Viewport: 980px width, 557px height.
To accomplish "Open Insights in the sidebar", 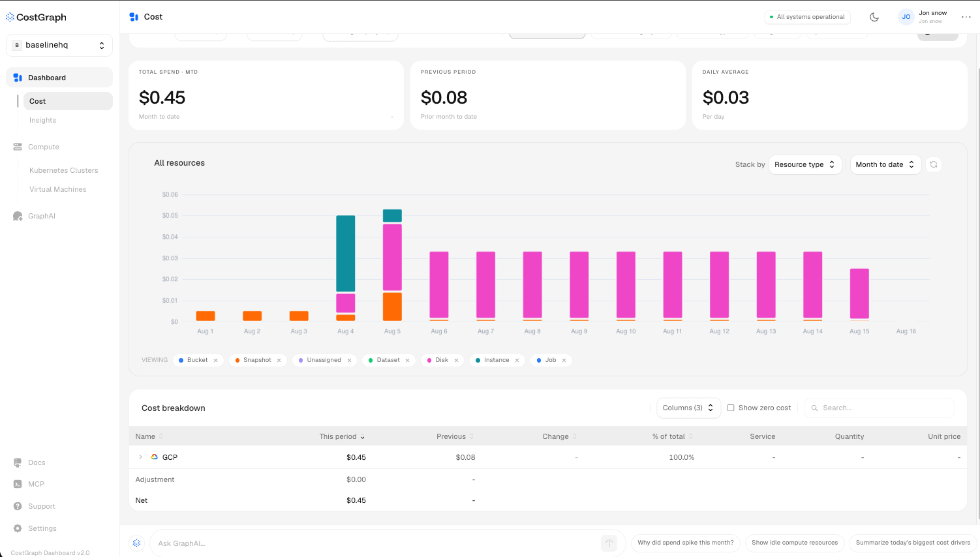I will [x=43, y=120].
